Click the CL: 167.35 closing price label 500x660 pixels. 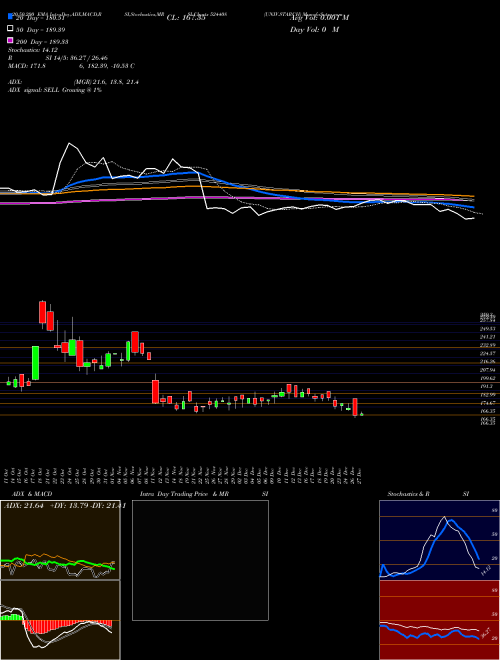pos(186,18)
